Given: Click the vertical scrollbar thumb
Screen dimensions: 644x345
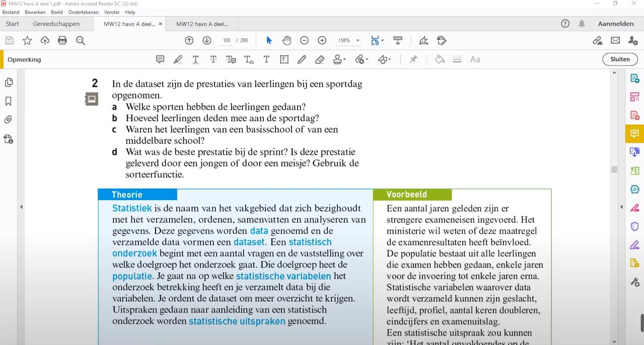Looking at the screenshot, I should [x=614, y=169].
